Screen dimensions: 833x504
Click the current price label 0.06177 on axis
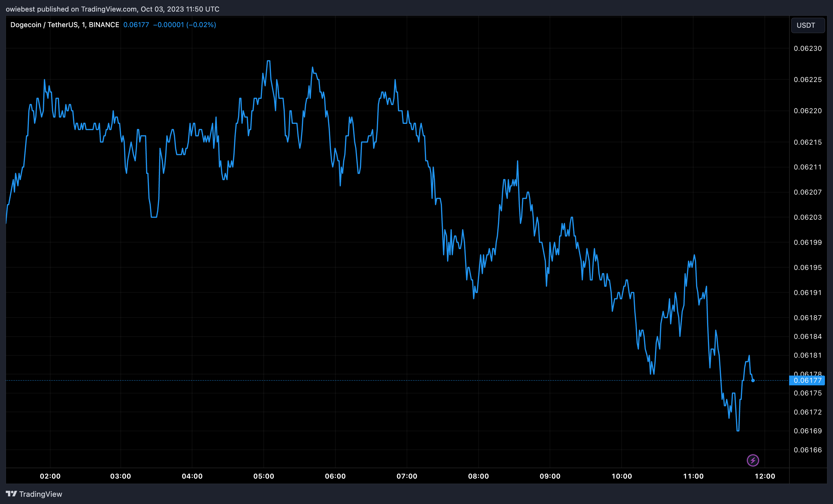click(807, 380)
